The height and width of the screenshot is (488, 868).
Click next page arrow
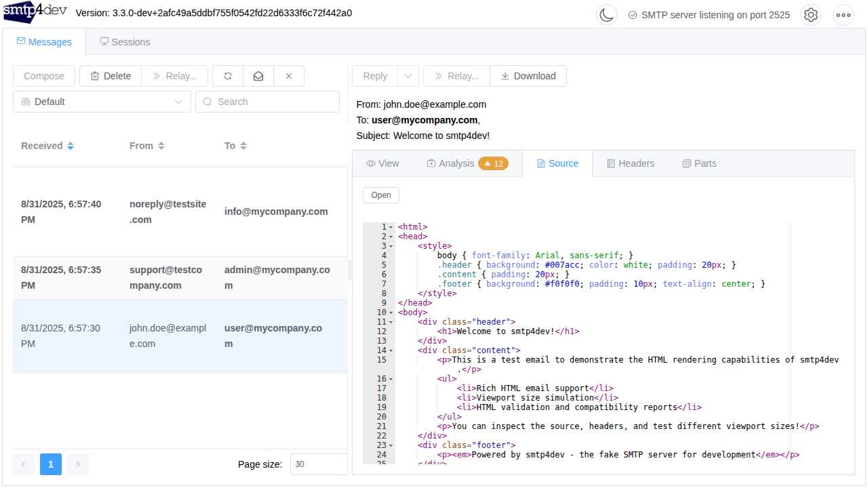[x=78, y=464]
